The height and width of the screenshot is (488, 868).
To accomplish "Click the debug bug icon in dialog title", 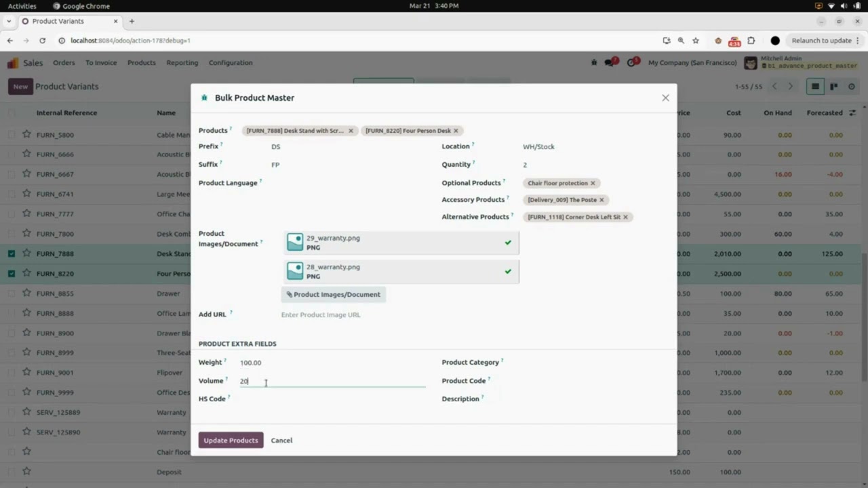I will coord(204,98).
